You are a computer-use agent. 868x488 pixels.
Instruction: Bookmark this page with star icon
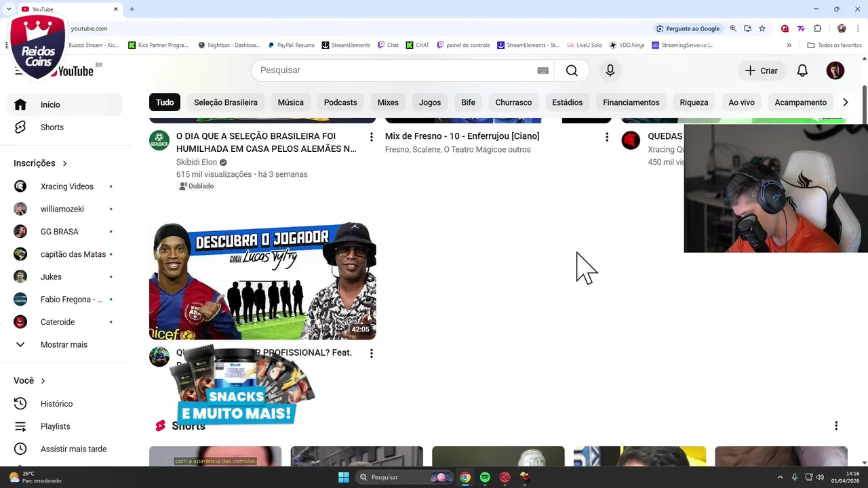point(762,28)
